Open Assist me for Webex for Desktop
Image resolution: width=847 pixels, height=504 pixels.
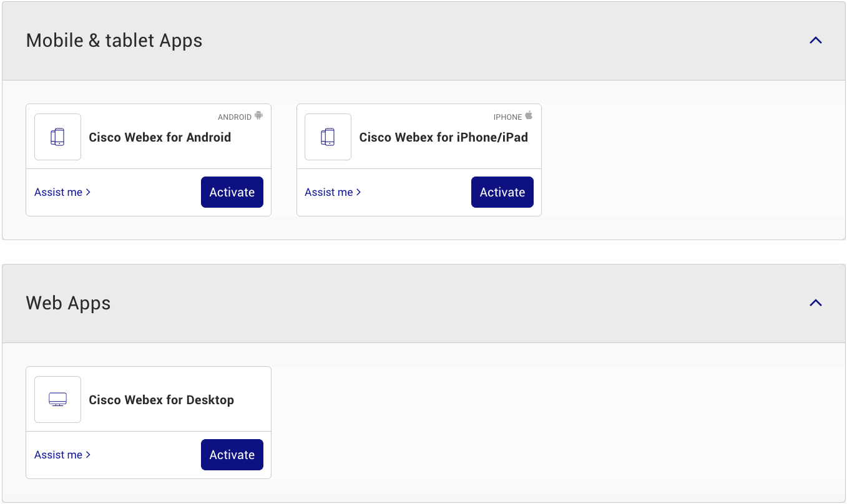(62, 455)
